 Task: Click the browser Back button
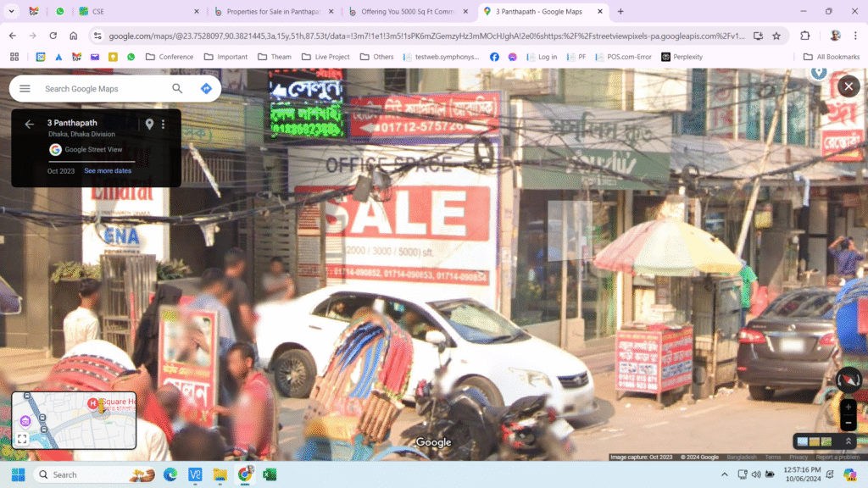tap(12, 36)
